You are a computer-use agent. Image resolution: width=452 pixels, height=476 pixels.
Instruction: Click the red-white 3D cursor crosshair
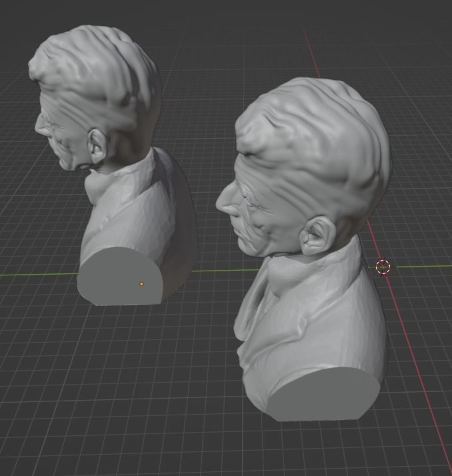click(x=383, y=267)
